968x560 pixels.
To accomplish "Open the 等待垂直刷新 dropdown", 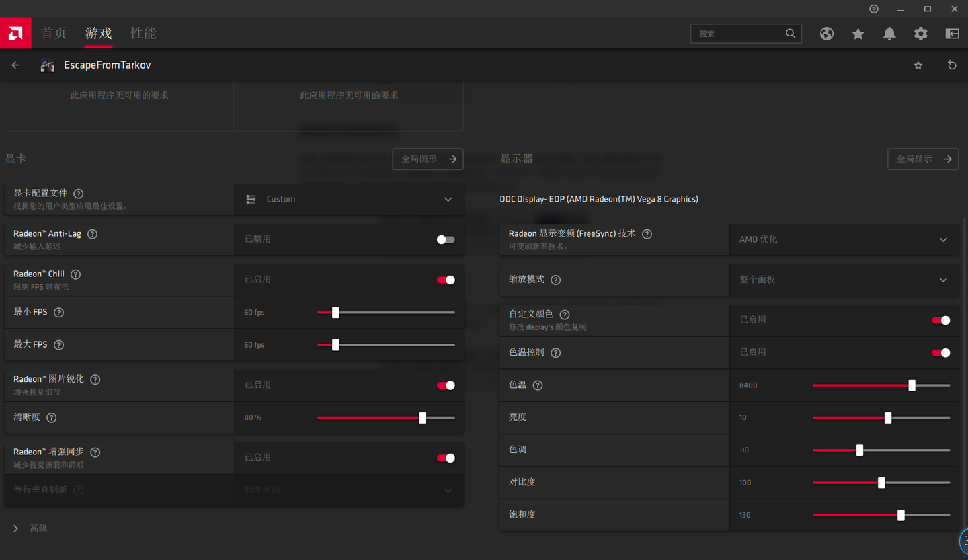I will pos(349,490).
